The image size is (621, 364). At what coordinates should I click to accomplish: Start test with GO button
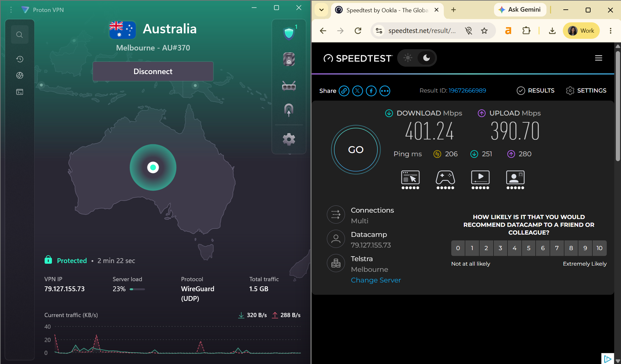(356, 149)
